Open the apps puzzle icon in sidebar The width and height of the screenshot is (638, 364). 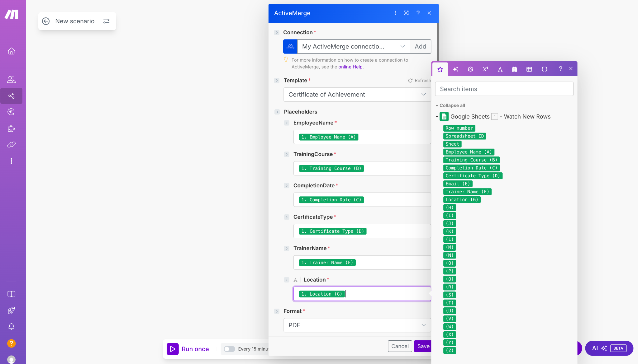click(12, 128)
